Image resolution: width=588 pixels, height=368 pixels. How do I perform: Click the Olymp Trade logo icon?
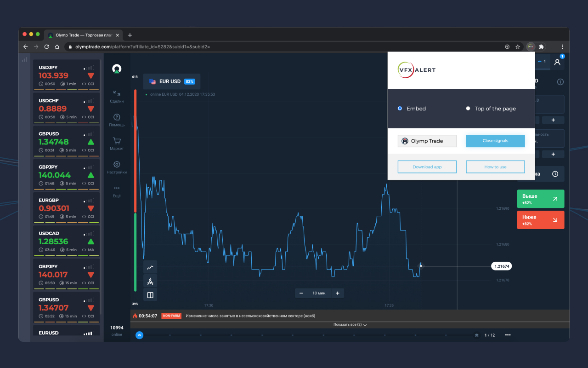(x=117, y=69)
